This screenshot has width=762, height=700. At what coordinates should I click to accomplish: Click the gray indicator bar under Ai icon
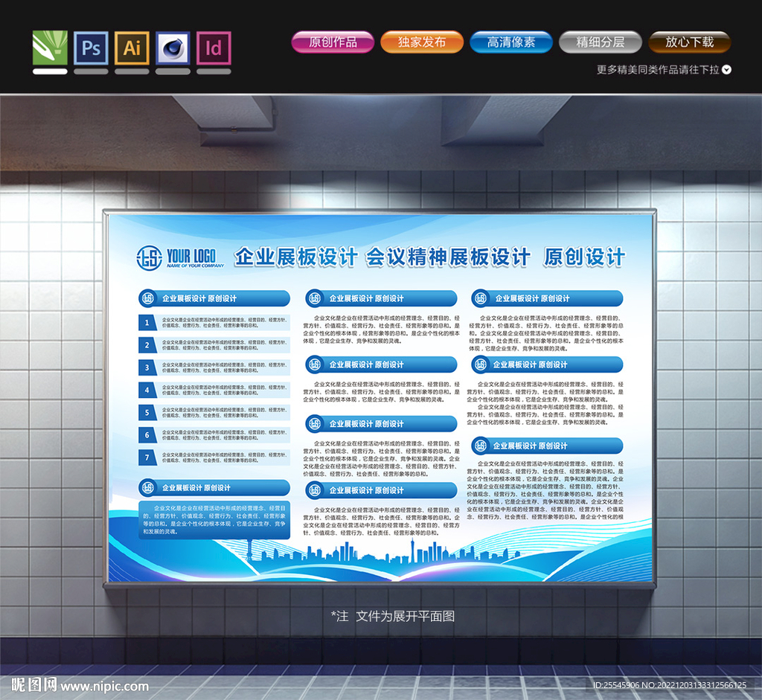click(132, 71)
